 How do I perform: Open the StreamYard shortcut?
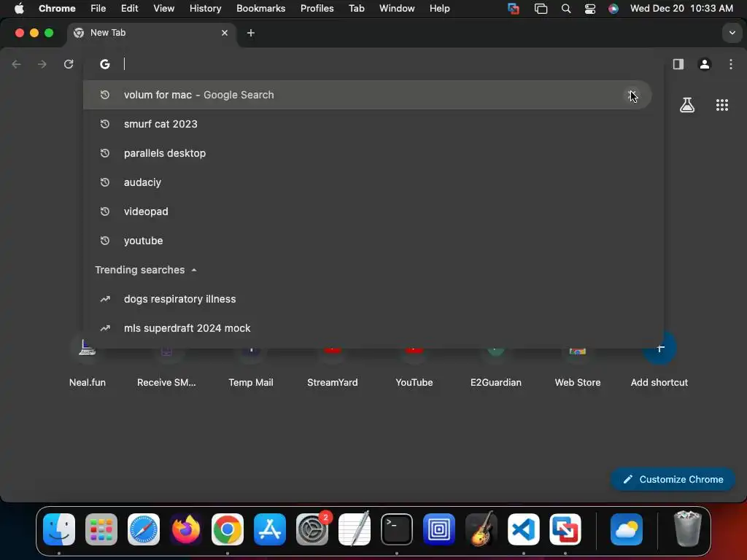[x=333, y=365]
